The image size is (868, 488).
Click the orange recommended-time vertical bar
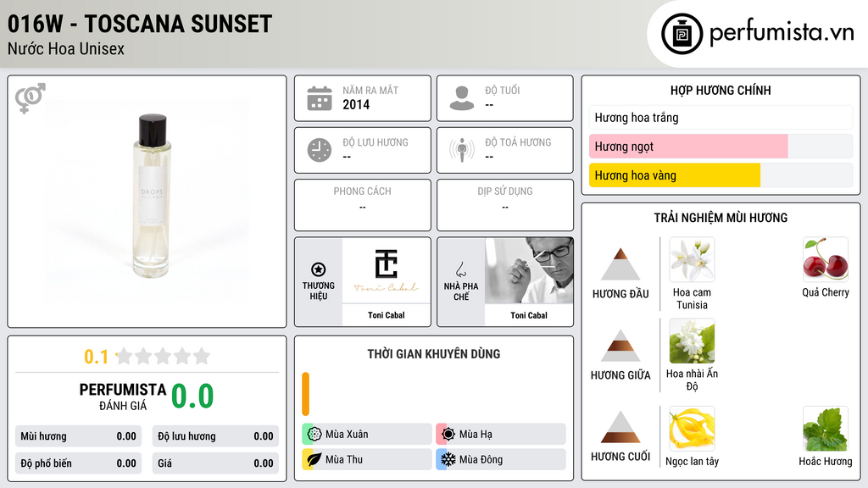point(305,394)
